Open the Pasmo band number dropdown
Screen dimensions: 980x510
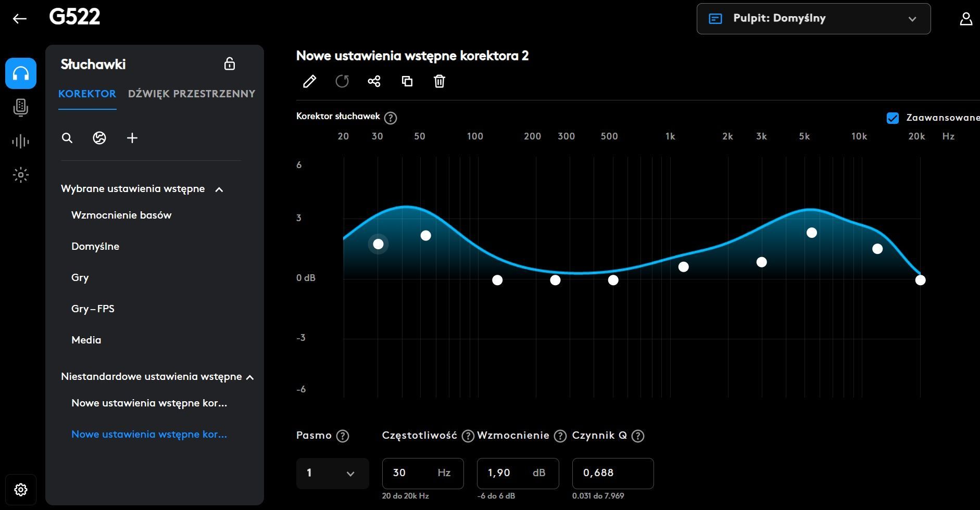[x=332, y=473]
